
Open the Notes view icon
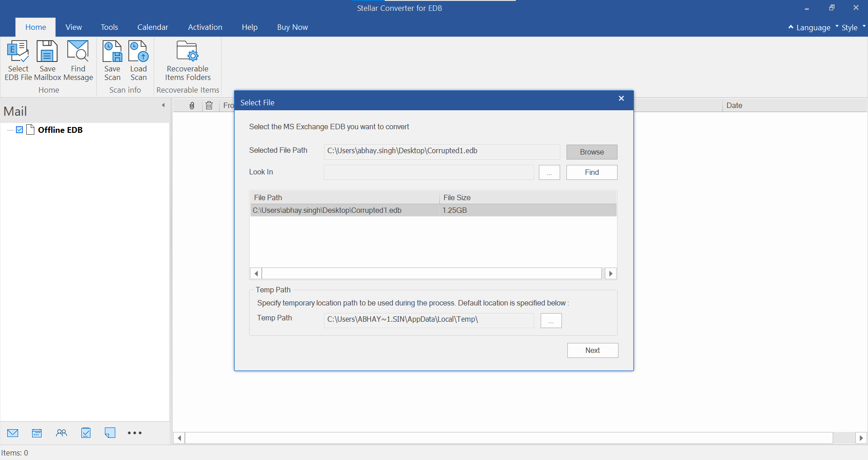(110, 433)
